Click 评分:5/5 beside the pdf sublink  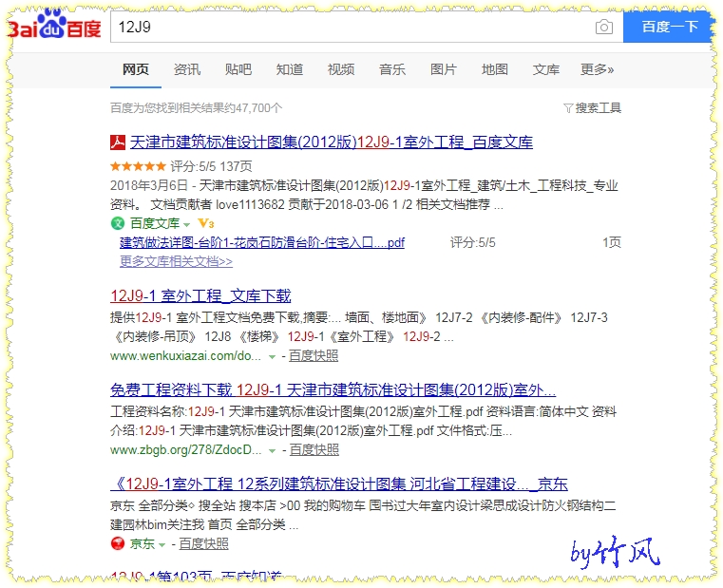pyautogui.click(x=472, y=242)
